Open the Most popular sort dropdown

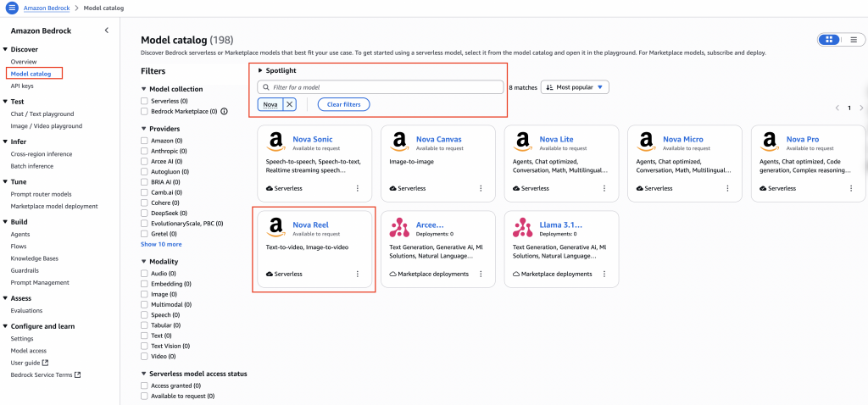575,87
